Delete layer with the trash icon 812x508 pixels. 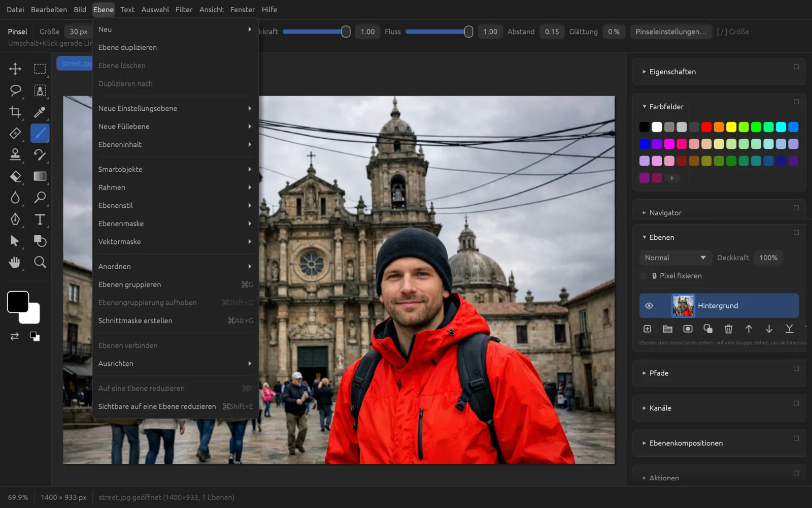click(x=728, y=329)
